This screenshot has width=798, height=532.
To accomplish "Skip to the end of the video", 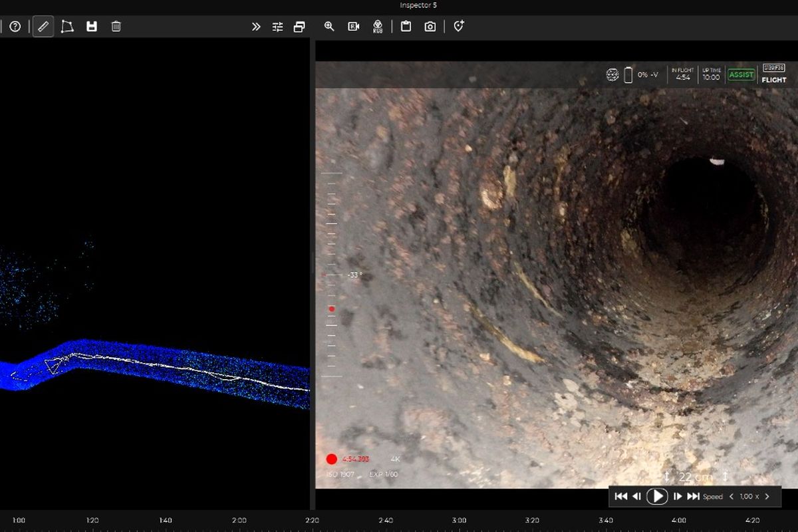I will [x=693, y=496].
